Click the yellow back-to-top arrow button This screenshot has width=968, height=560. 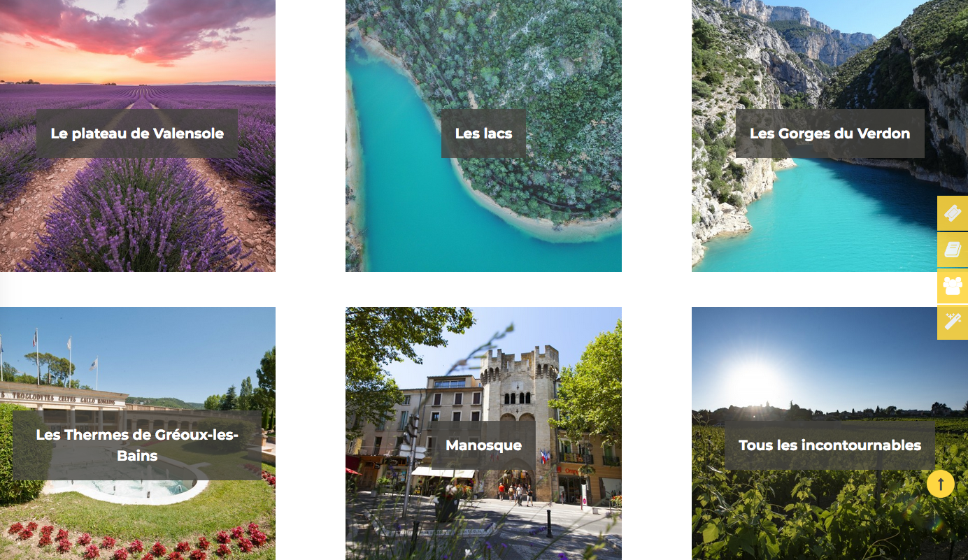point(941,483)
